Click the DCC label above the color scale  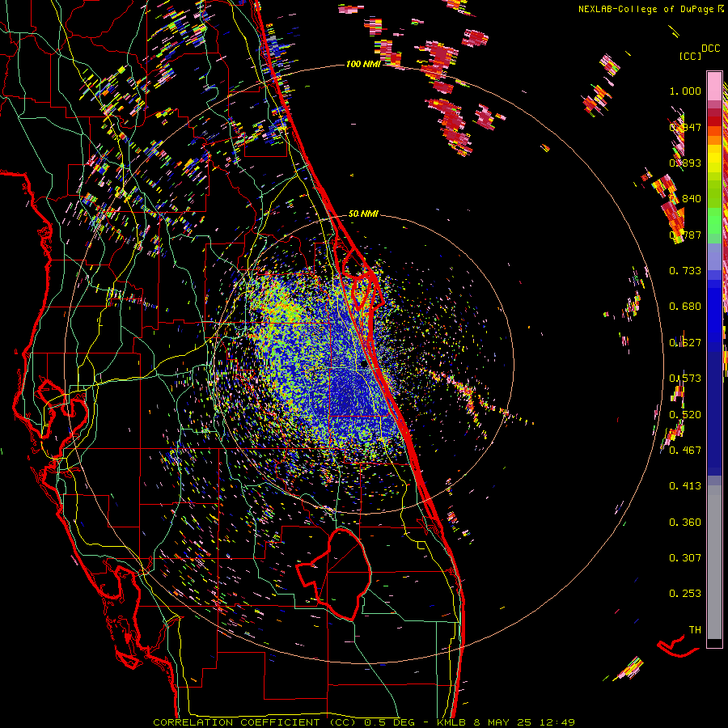[x=710, y=49]
